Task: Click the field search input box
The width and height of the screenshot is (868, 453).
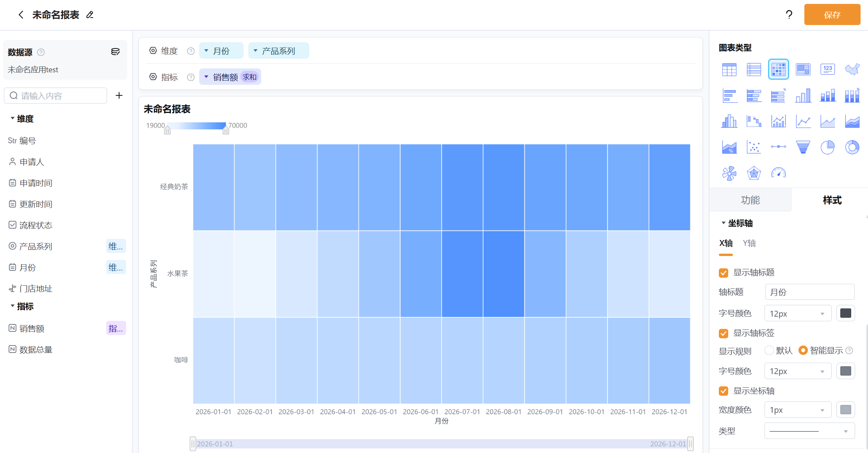Action: [55, 96]
